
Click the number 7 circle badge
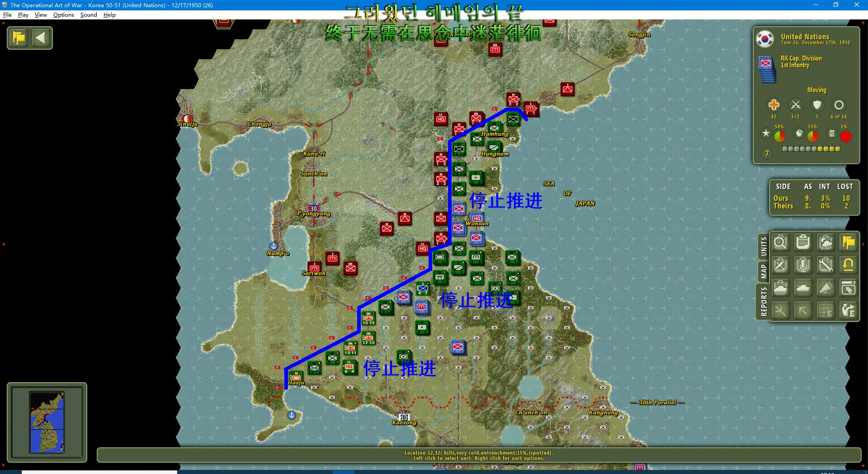click(767, 154)
